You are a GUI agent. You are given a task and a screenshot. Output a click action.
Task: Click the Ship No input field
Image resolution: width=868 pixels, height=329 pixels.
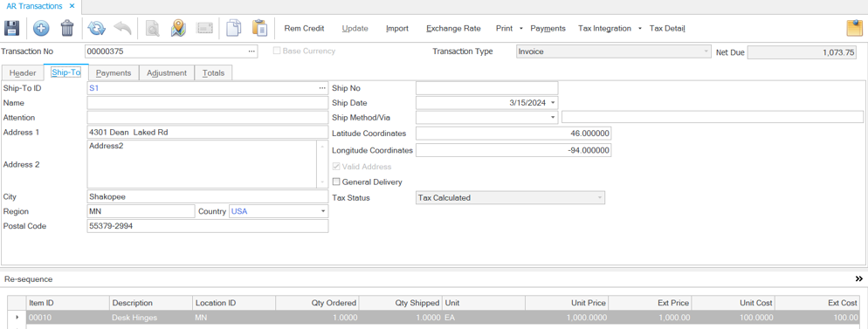coord(487,88)
